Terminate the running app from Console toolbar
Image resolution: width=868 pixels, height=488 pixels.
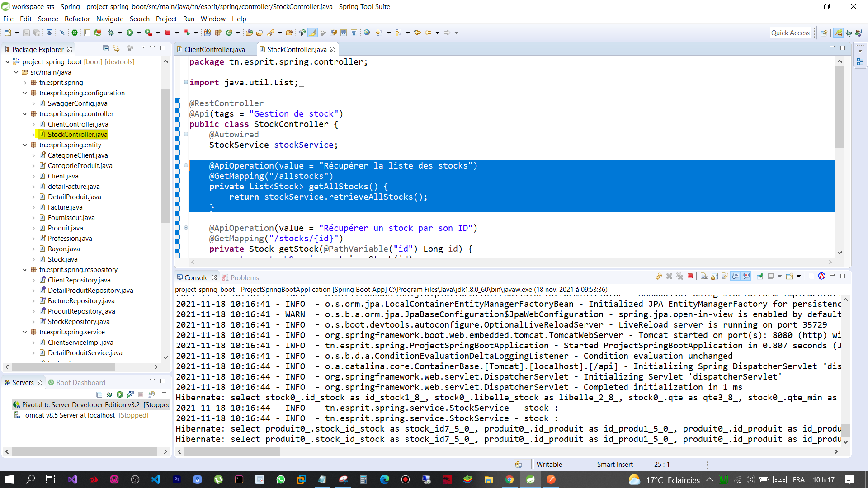pos(690,276)
